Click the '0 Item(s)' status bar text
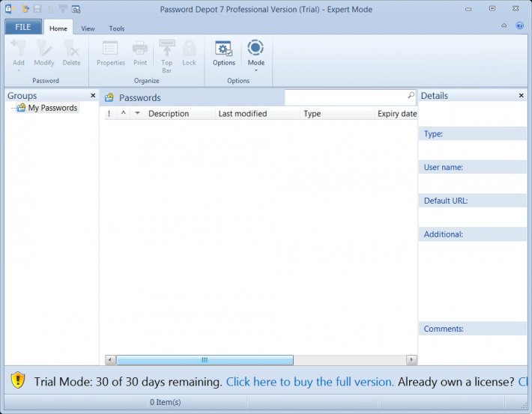The height and width of the screenshot is (414, 532). (166, 402)
